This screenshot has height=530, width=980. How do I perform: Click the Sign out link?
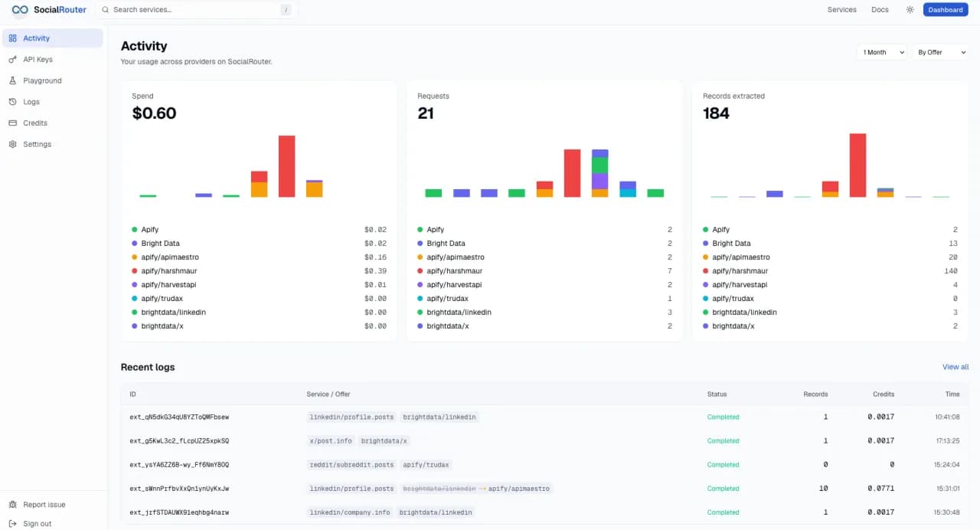pos(37,524)
